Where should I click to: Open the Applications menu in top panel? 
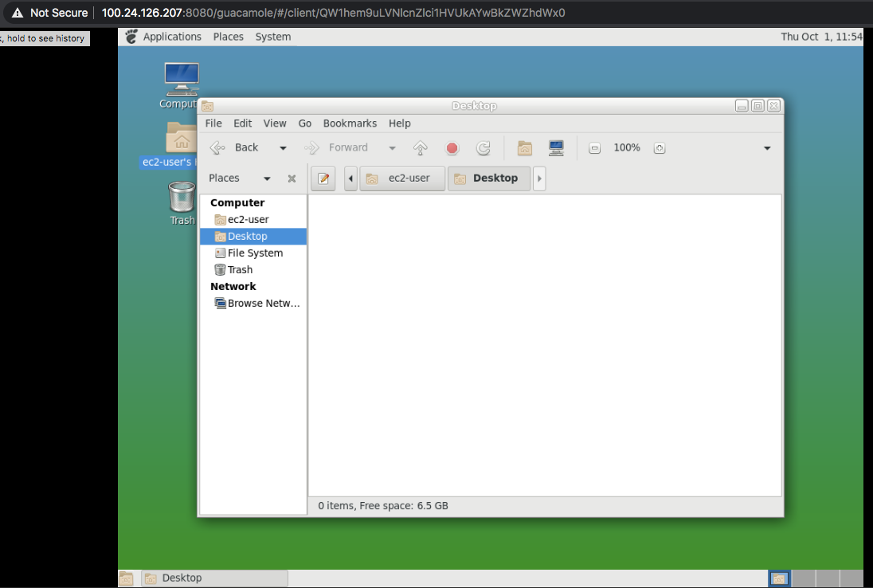[172, 36]
